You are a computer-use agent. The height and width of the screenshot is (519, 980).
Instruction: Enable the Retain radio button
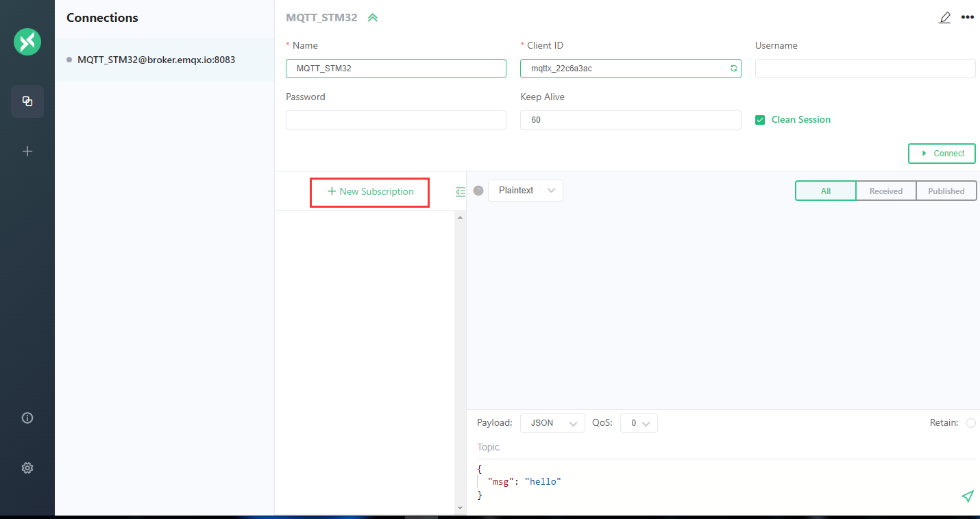click(970, 423)
